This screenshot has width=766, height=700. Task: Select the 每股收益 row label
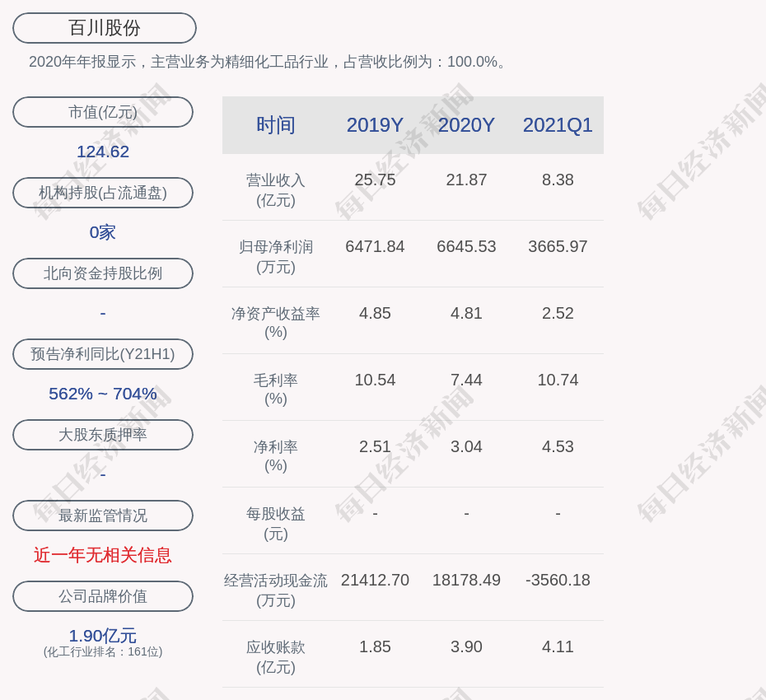[276, 521]
